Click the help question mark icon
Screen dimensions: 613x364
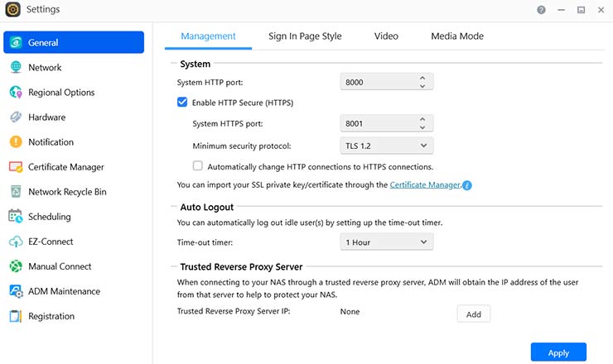pyautogui.click(x=541, y=10)
